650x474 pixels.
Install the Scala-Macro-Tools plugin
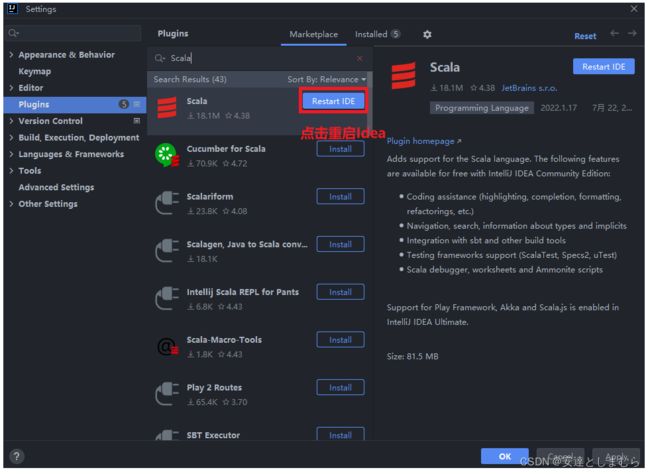[340, 340]
